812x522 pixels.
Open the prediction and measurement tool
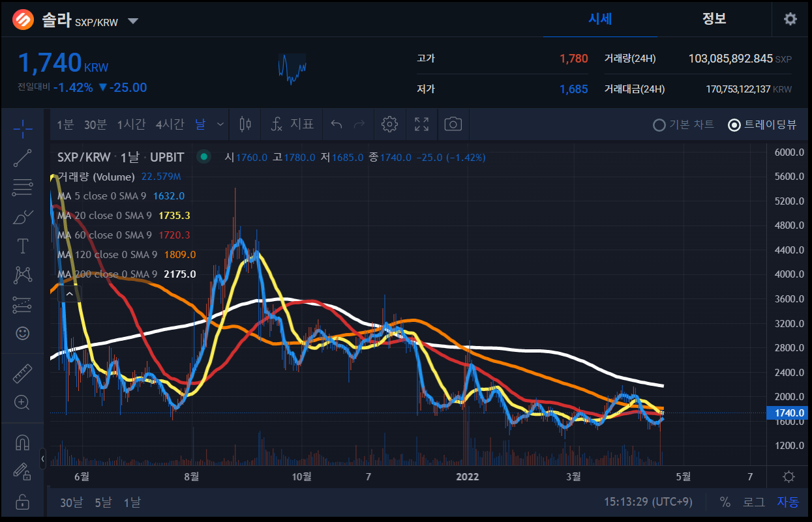click(23, 304)
